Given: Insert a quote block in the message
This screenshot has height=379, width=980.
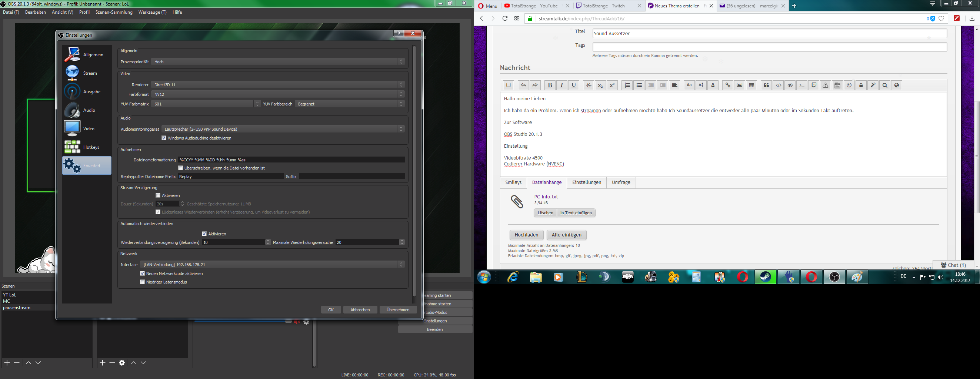Looking at the screenshot, I should click(x=766, y=85).
